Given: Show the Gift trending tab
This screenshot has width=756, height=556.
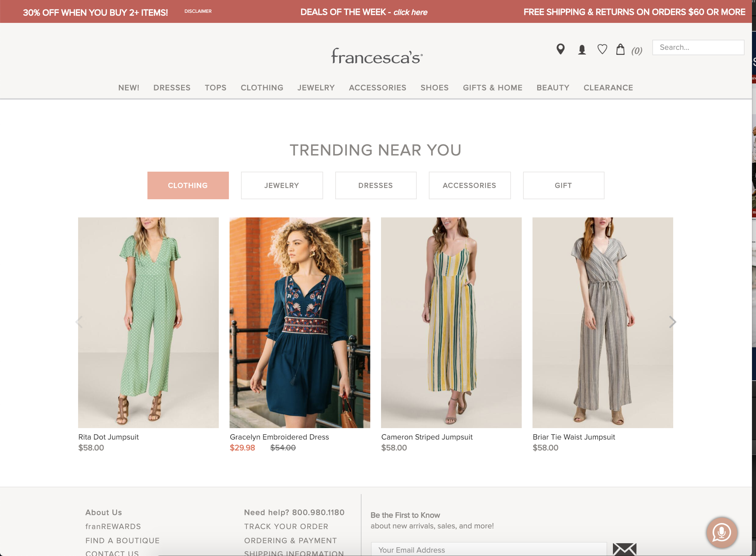Looking at the screenshot, I should 563,185.
